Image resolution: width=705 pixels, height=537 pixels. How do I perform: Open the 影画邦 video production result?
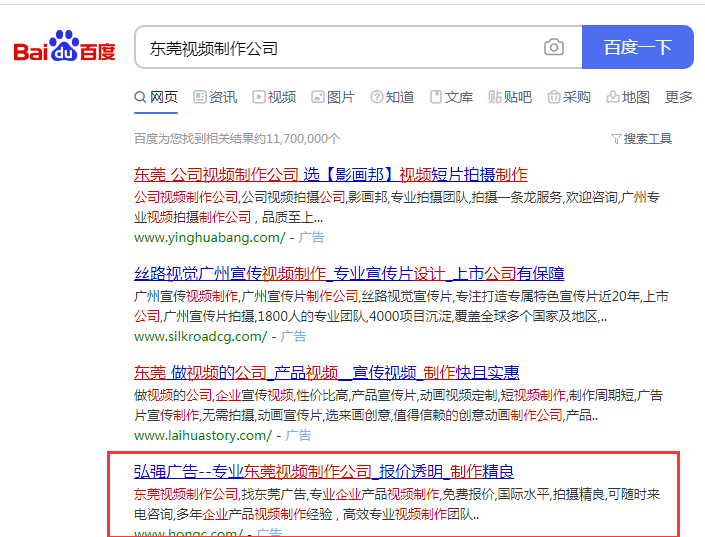click(330, 175)
